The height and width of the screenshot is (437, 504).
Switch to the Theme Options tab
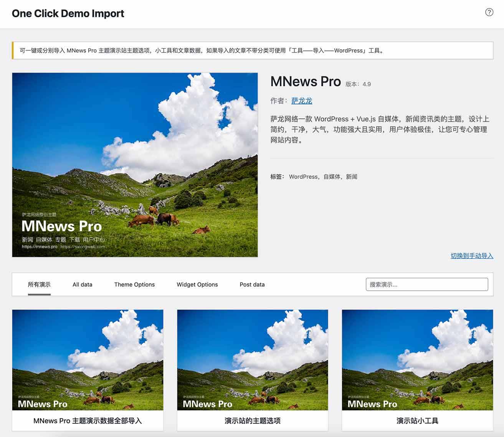(x=134, y=285)
